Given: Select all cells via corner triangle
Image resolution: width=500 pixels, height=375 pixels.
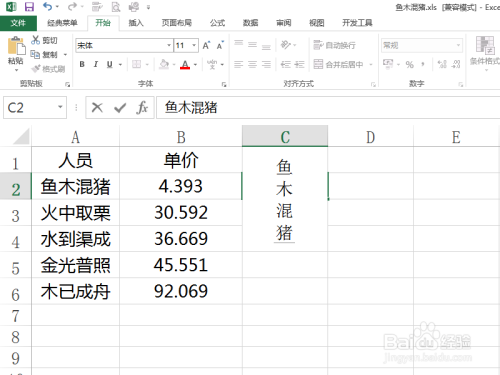Looking at the screenshot, I should click(x=20, y=137).
